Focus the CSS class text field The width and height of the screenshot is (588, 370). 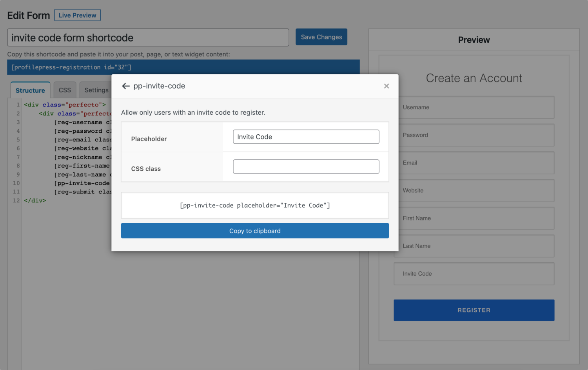tap(306, 166)
